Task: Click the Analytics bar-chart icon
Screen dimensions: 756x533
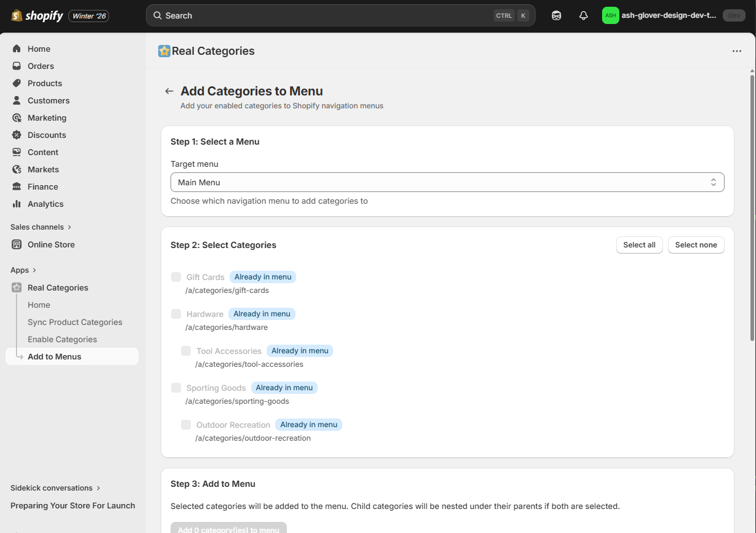Action: pyautogui.click(x=18, y=204)
